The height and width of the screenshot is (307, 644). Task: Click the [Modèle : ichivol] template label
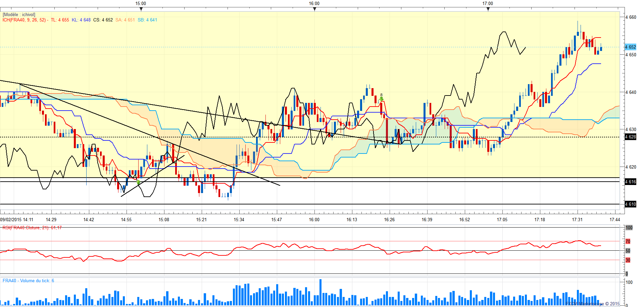(x=19, y=15)
